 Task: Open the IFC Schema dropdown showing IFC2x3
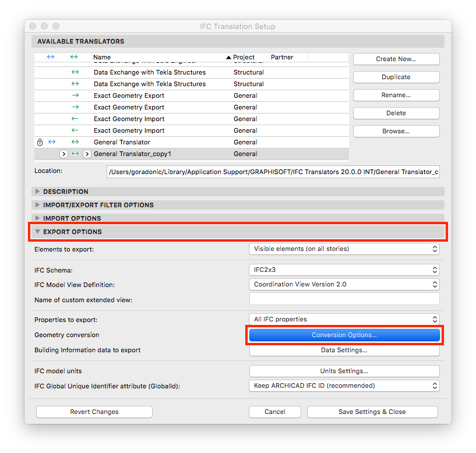(344, 270)
